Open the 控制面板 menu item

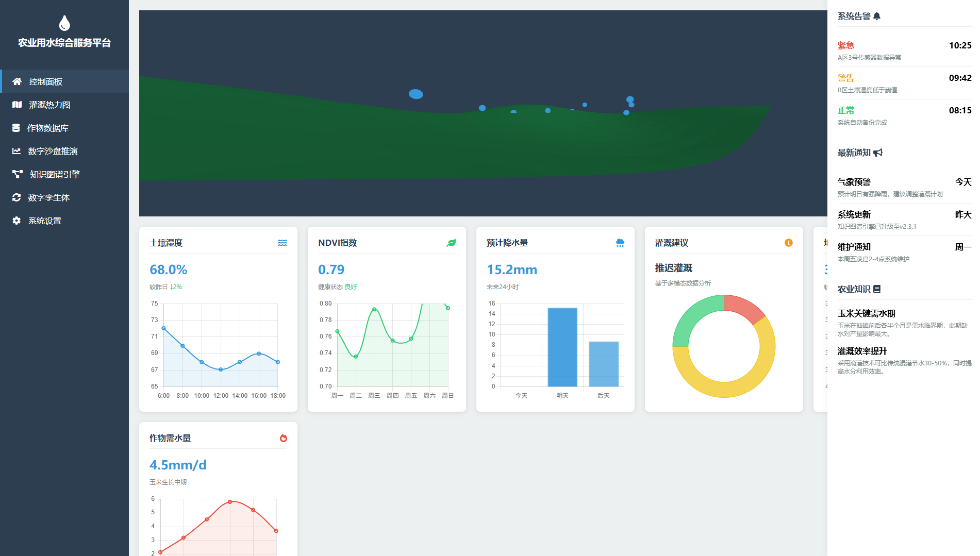click(45, 81)
